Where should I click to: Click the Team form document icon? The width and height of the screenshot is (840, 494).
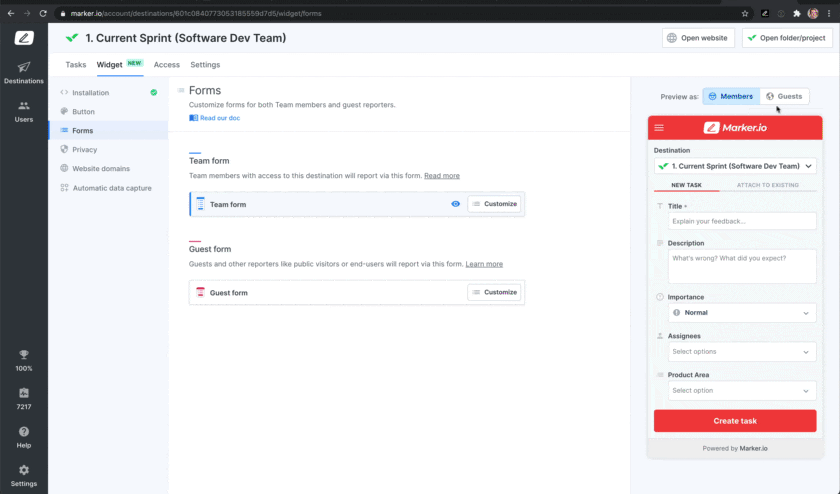[200, 204]
